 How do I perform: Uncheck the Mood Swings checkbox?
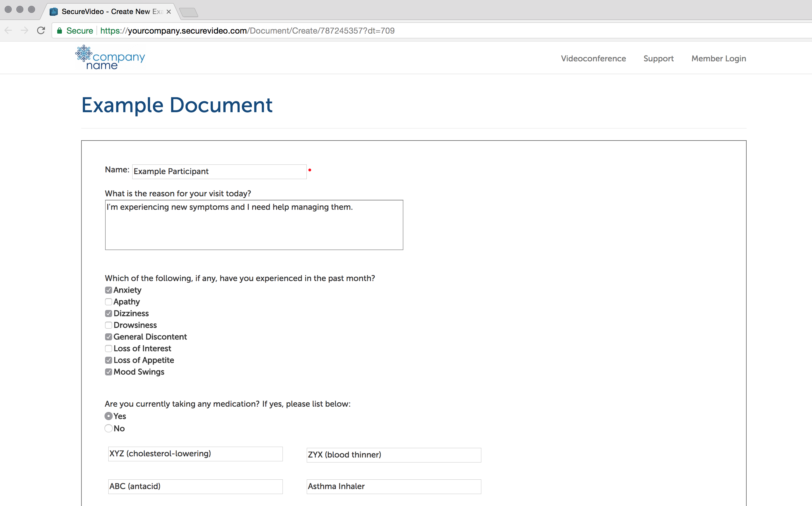click(108, 372)
